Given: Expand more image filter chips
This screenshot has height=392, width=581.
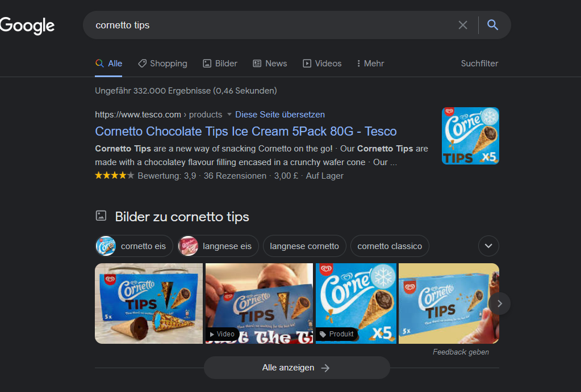Looking at the screenshot, I should 488,246.
